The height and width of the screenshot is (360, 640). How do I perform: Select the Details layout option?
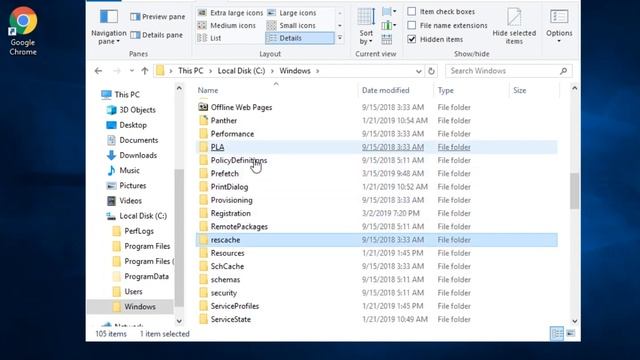tap(299, 38)
